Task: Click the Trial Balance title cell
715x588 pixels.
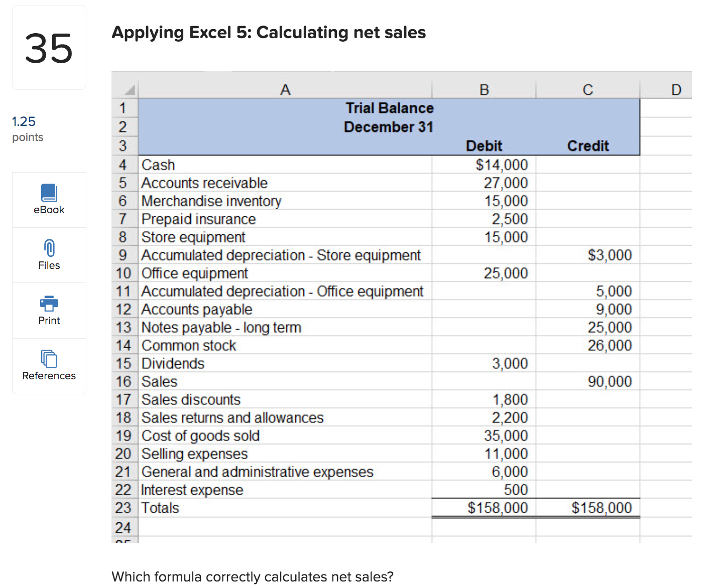Action: pos(390,108)
